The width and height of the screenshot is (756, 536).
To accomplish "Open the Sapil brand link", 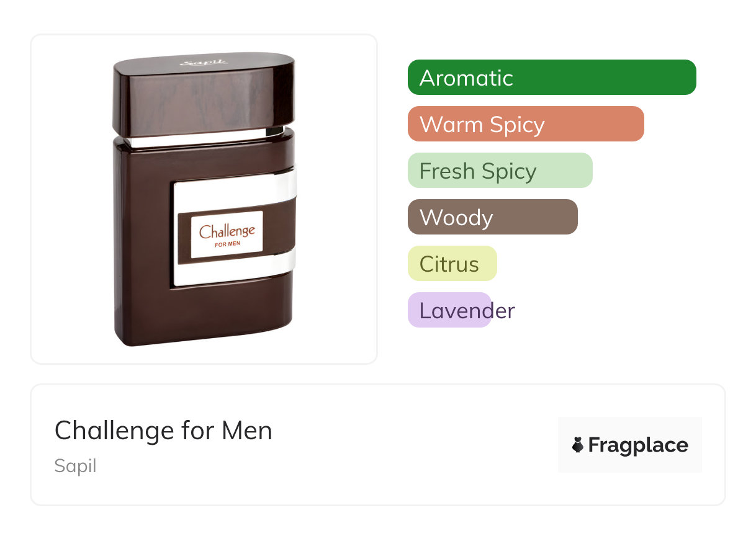I will [75, 466].
